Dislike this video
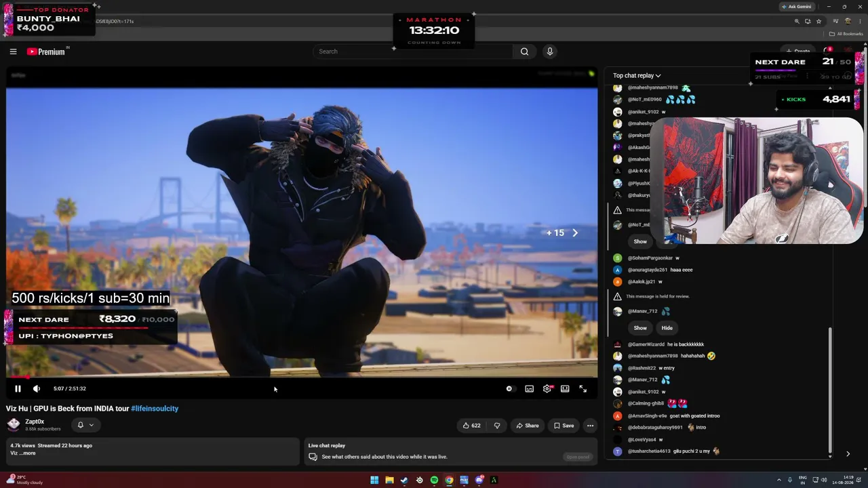 tap(497, 426)
